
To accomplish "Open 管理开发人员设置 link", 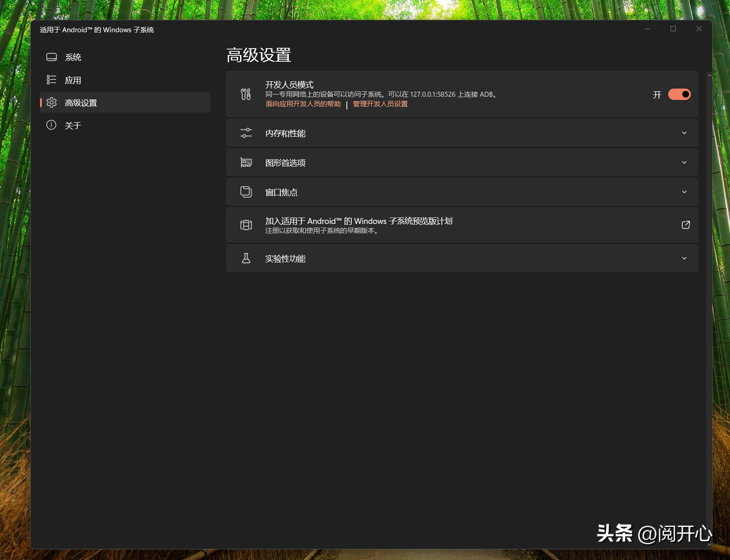I will [379, 104].
